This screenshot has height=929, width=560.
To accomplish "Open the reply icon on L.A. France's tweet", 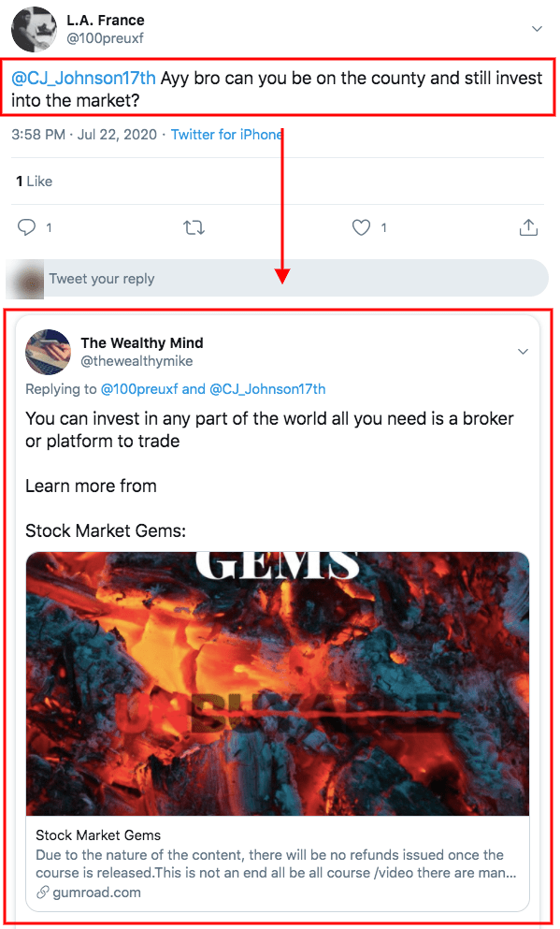I will coord(27,226).
